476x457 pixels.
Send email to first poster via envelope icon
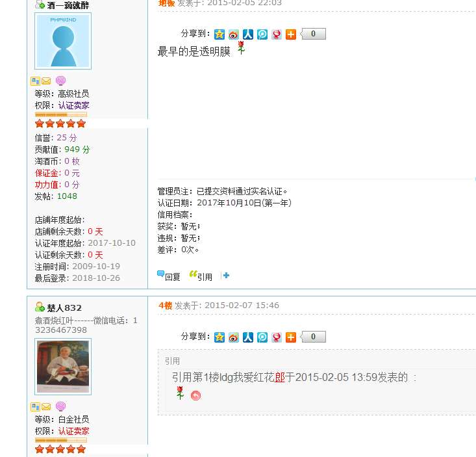point(46,81)
